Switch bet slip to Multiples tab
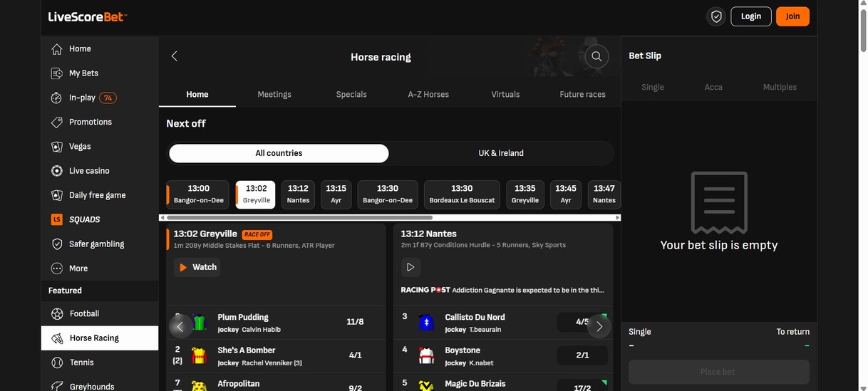868x391 pixels. pyautogui.click(x=780, y=87)
